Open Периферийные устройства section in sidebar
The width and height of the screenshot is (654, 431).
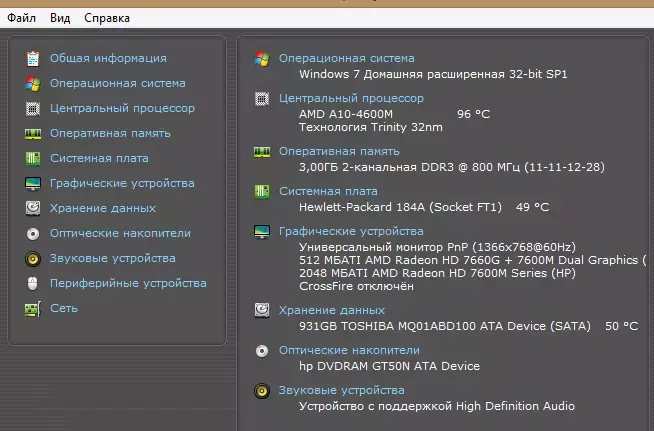[128, 283]
